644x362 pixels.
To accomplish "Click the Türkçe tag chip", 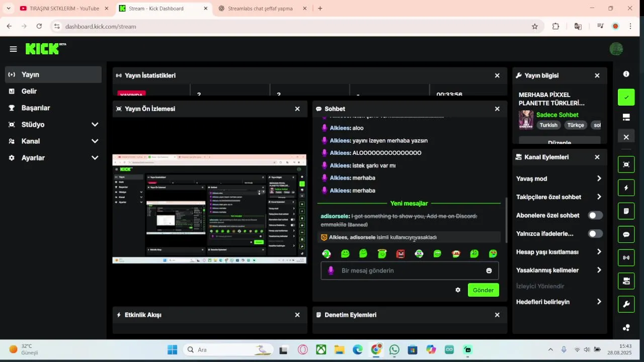I will (x=576, y=125).
